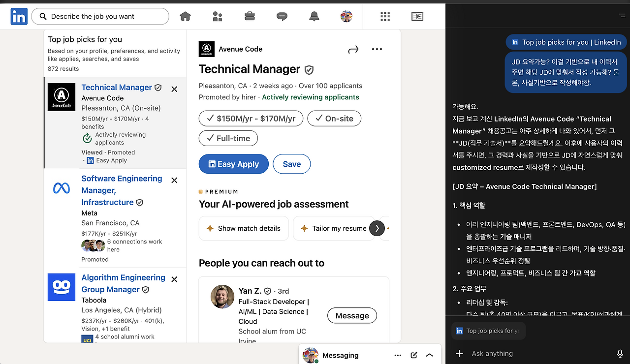Open the Taboola company logo

point(62,287)
